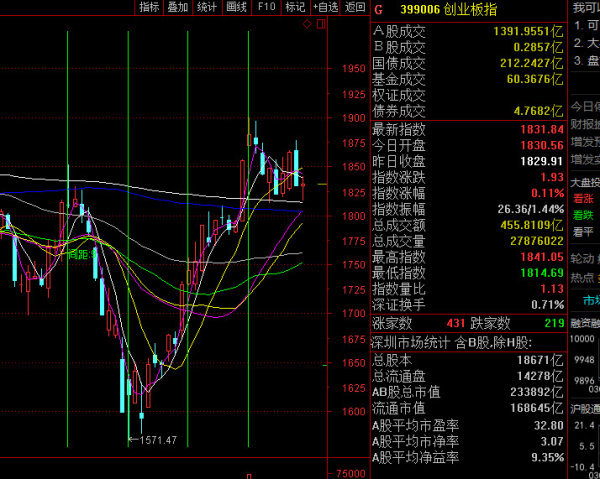Click the 1900 price axis label
Screen dimensions: 600x479
[352, 118]
